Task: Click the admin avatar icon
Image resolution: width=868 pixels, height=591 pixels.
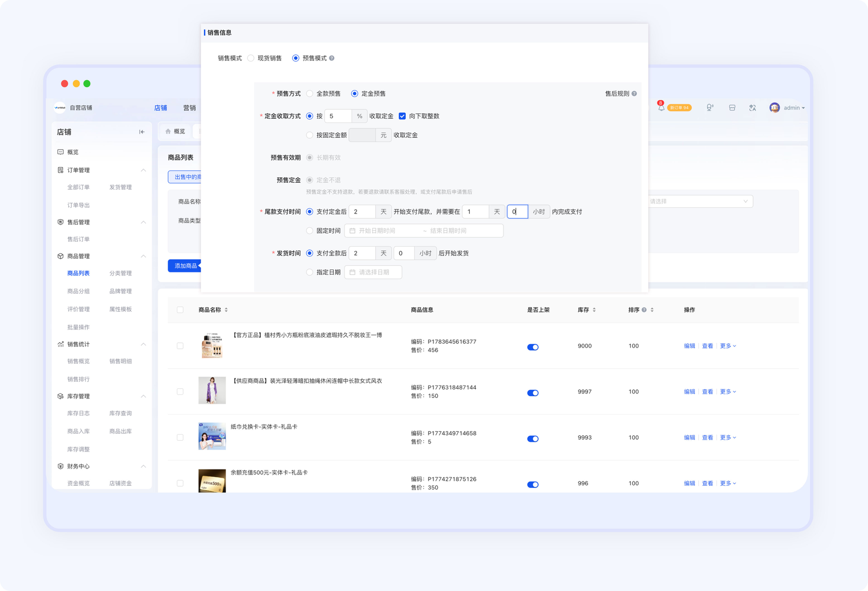Action: 774,107
